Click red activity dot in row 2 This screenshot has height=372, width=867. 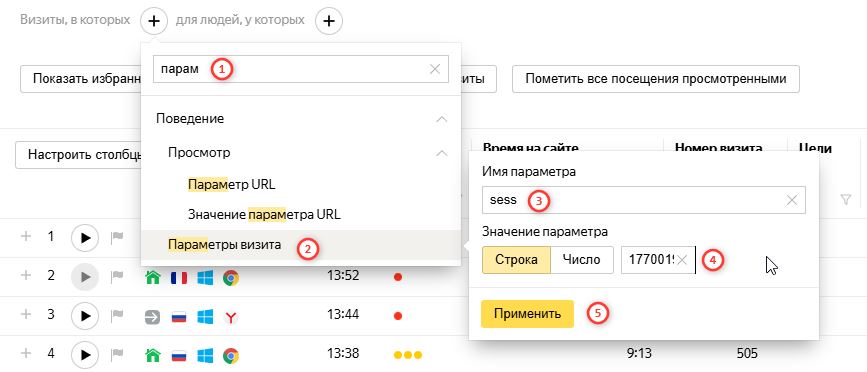coord(397,277)
